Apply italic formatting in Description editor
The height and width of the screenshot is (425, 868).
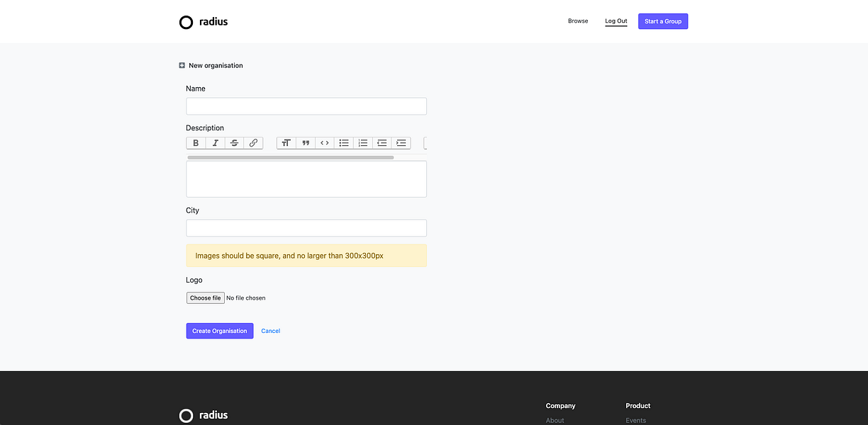pos(216,143)
